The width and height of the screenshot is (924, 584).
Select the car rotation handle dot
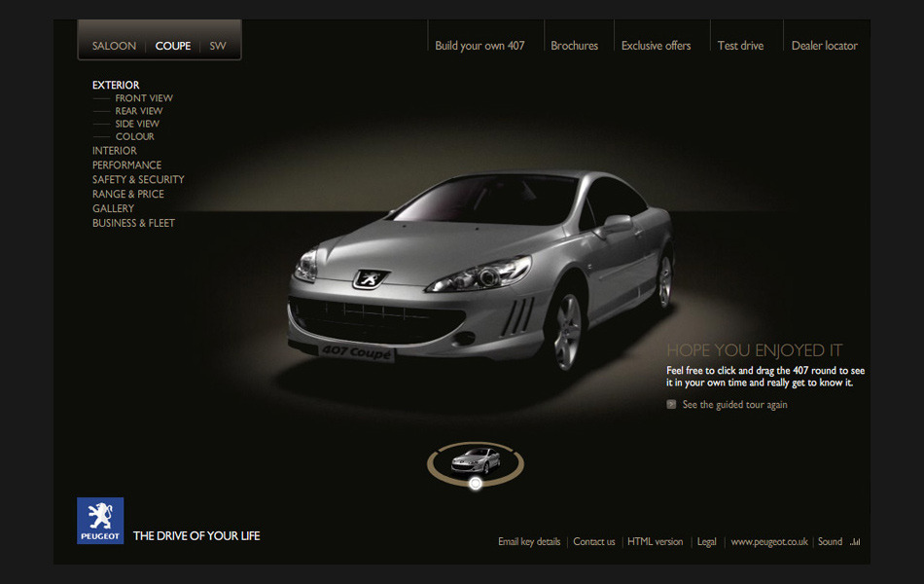pos(476,484)
